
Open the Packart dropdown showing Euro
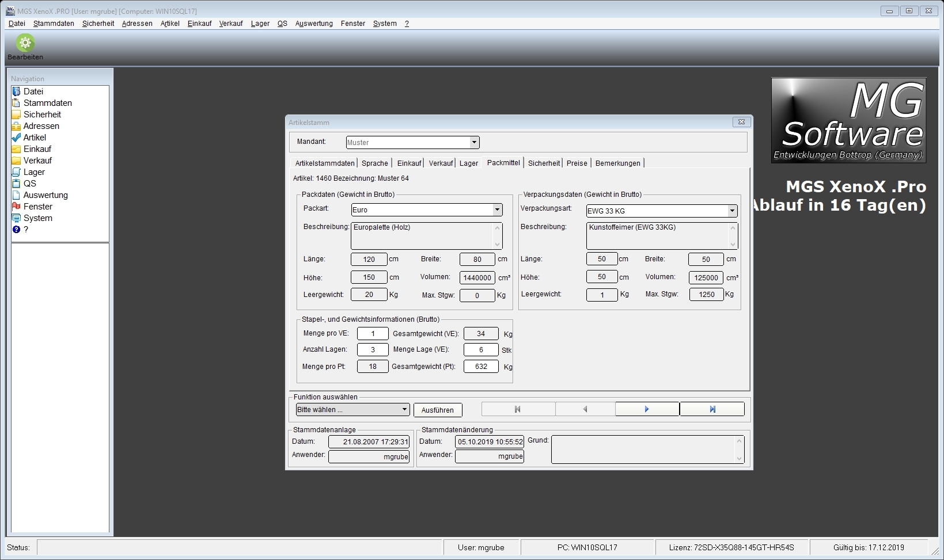[497, 210]
